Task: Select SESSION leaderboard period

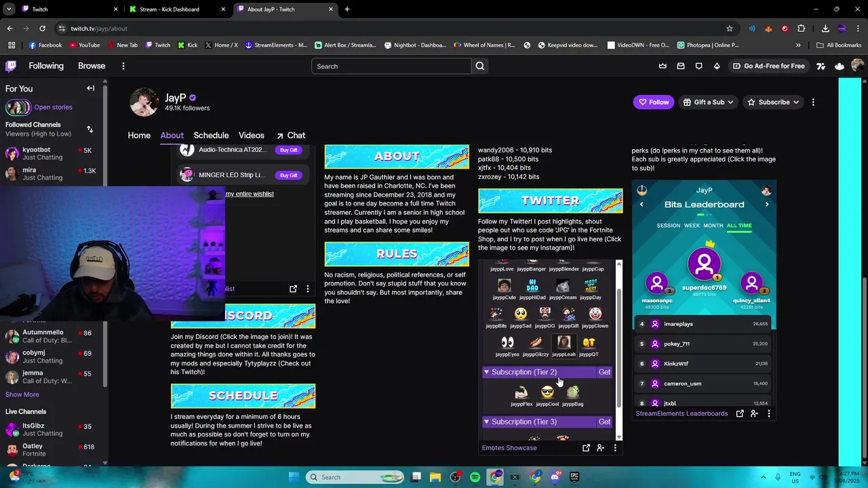Action: pyautogui.click(x=668, y=226)
